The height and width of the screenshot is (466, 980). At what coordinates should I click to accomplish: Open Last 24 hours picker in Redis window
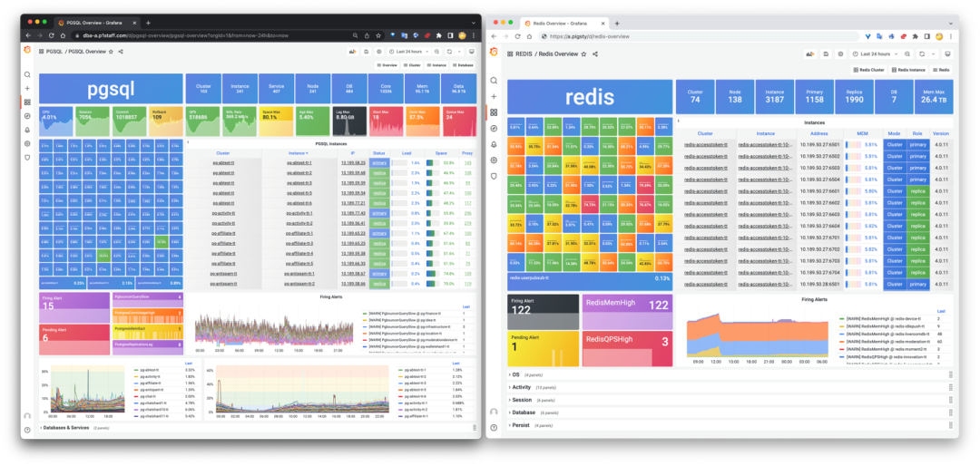coord(875,54)
